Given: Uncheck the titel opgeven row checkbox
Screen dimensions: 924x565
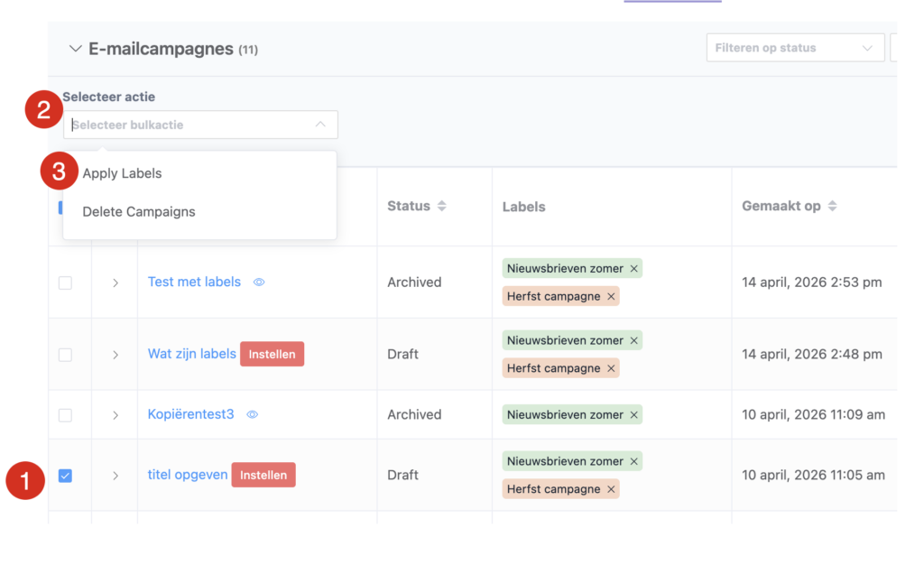Looking at the screenshot, I should tap(65, 476).
